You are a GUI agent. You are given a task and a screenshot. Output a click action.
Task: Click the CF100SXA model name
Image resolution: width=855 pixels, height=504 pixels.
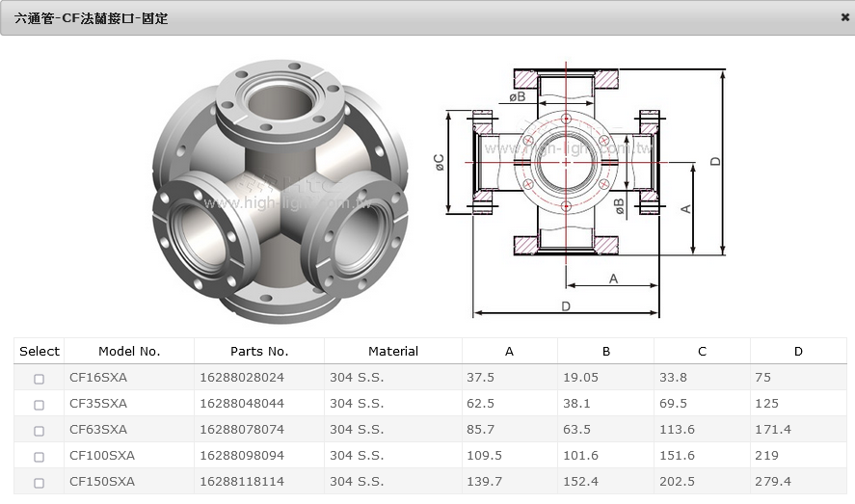(x=102, y=456)
